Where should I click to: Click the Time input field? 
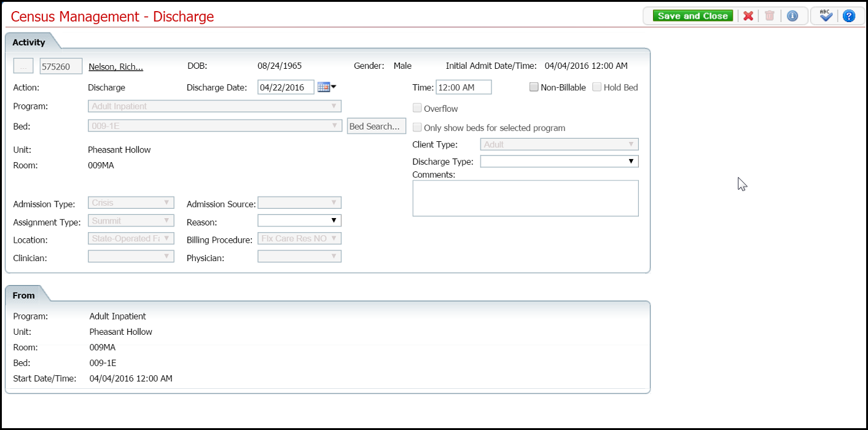(x=463, y=87)
